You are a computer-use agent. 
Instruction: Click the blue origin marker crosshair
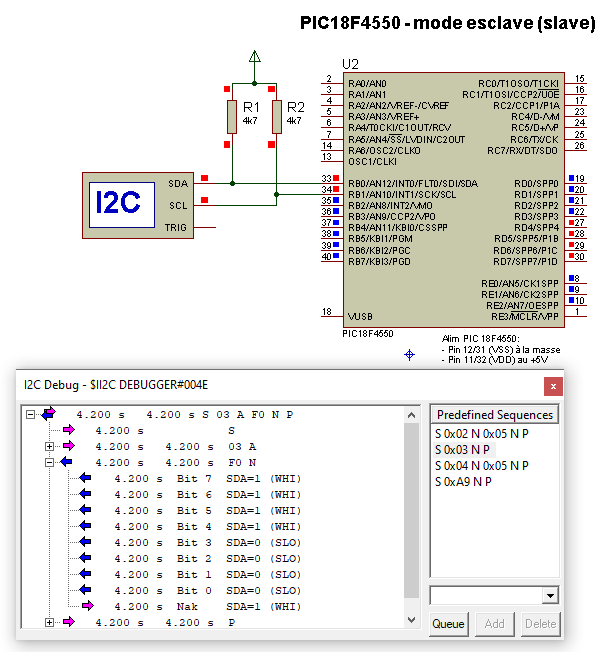410,355
